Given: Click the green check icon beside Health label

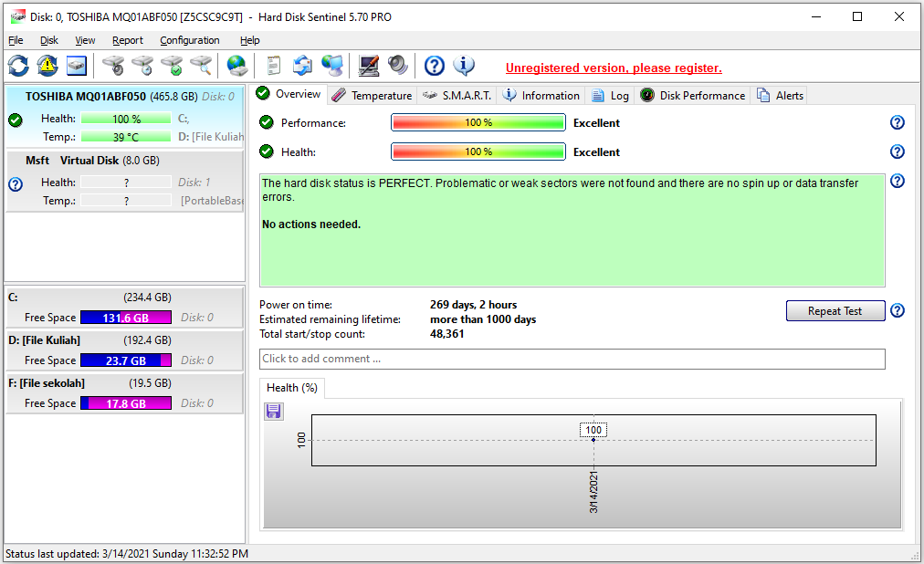Looking at the screenshot, I should pos(267,151).
